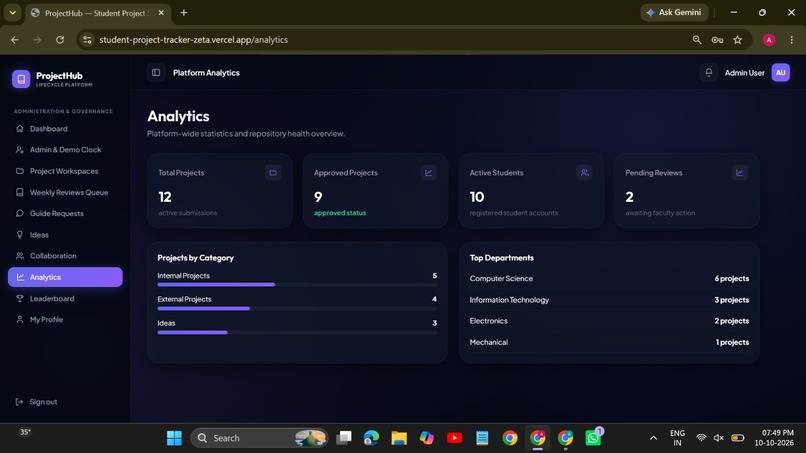The width and height of the screenshot is (806, 453).
Task: Open YouTube app from taskbar
Action: pyautogui.click(x=454, y=438)
